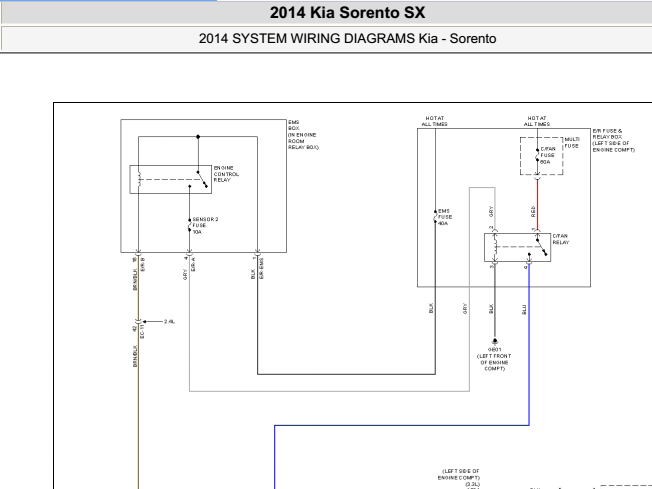
Task: Select the 'GRY' label beside E/R-A
Action: 185,275
